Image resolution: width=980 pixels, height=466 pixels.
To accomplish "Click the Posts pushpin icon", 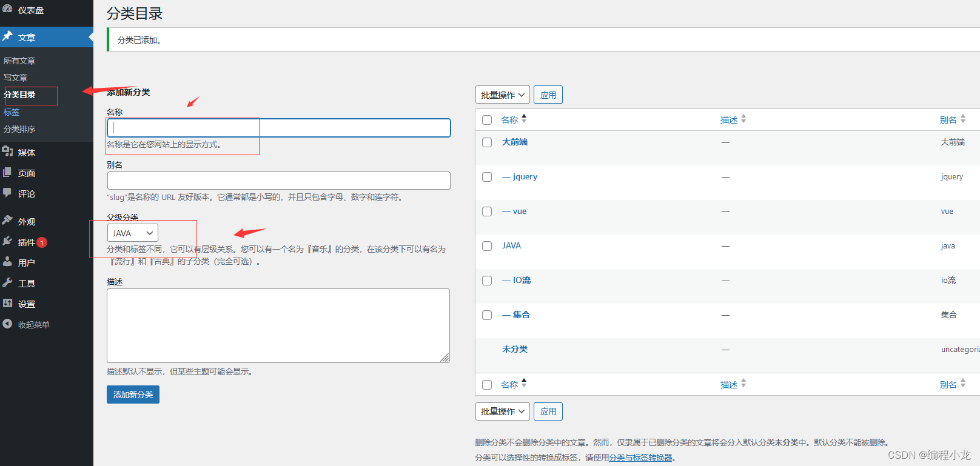I will tap(7, 36).
